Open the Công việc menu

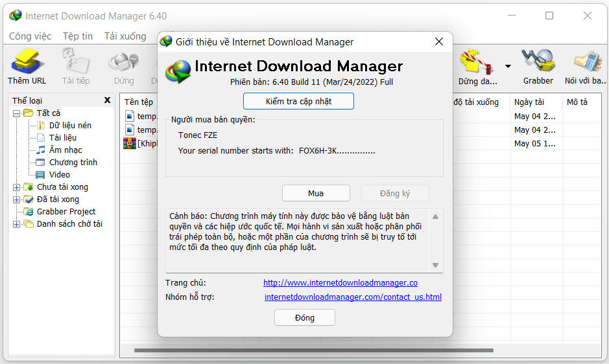click(x=30, y=36)
